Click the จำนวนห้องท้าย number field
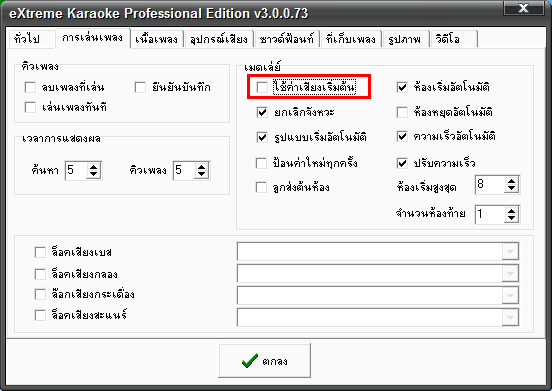 (x=490, y=214)
